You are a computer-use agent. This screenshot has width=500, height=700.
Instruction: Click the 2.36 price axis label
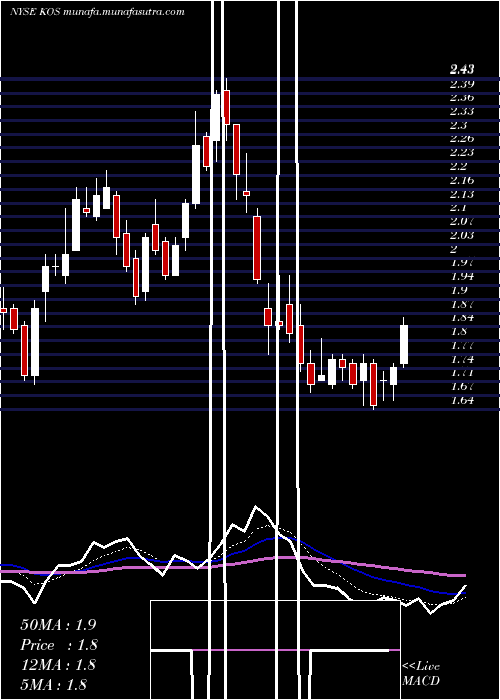pos(462,97)
